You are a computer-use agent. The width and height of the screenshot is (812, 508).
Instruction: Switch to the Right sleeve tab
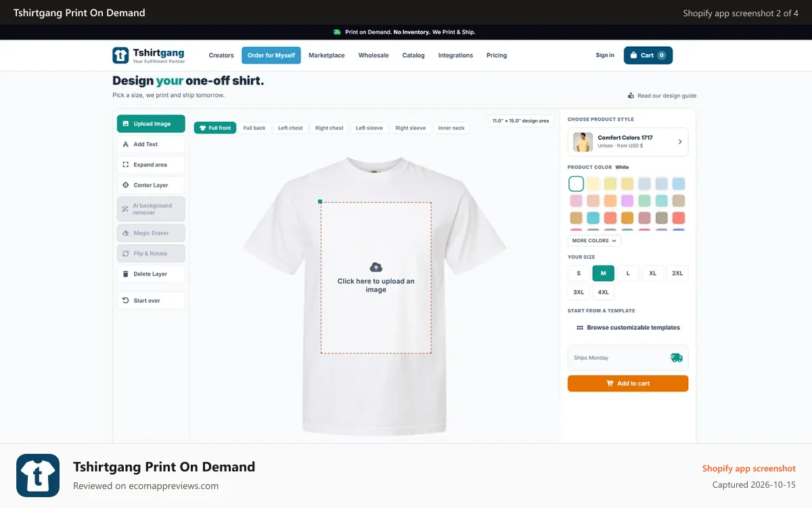coord(411,128)
